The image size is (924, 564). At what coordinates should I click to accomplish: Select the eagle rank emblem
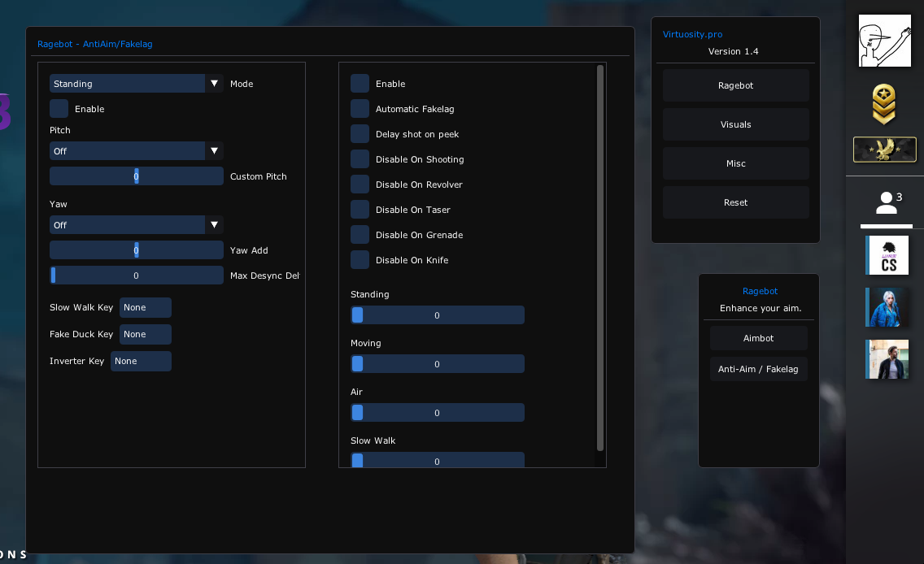(x=884, y=150)
